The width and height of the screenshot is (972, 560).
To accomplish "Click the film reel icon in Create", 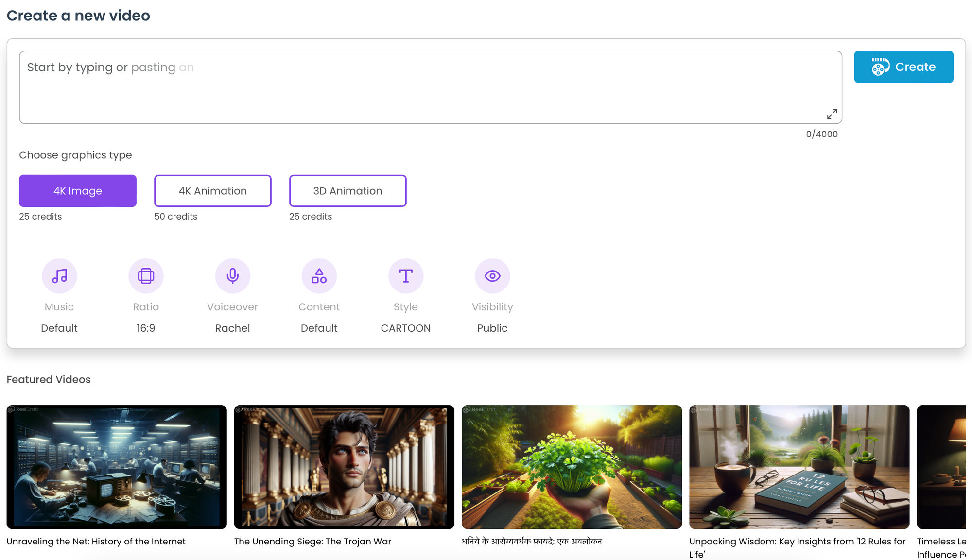I will coord(880,67).
